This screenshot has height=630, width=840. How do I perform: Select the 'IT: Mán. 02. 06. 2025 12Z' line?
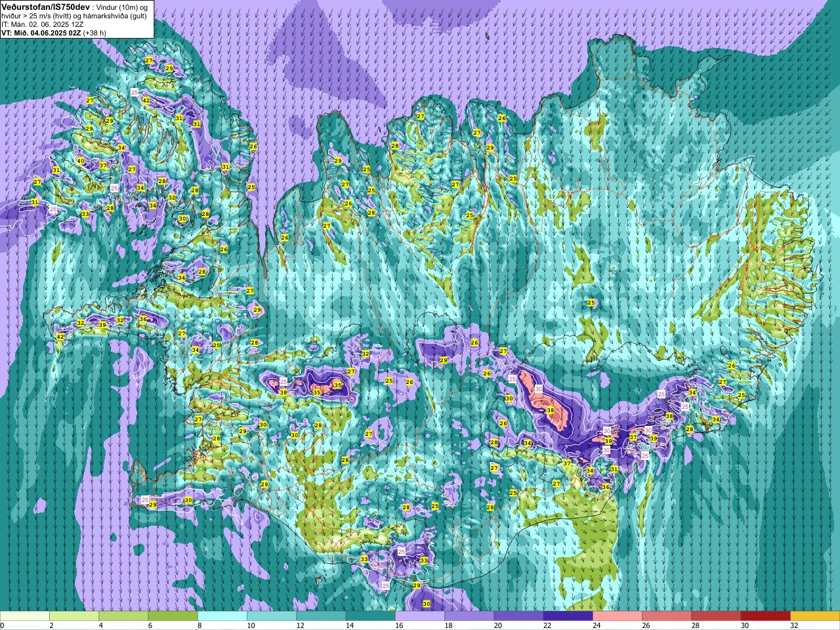click(43, 24)
